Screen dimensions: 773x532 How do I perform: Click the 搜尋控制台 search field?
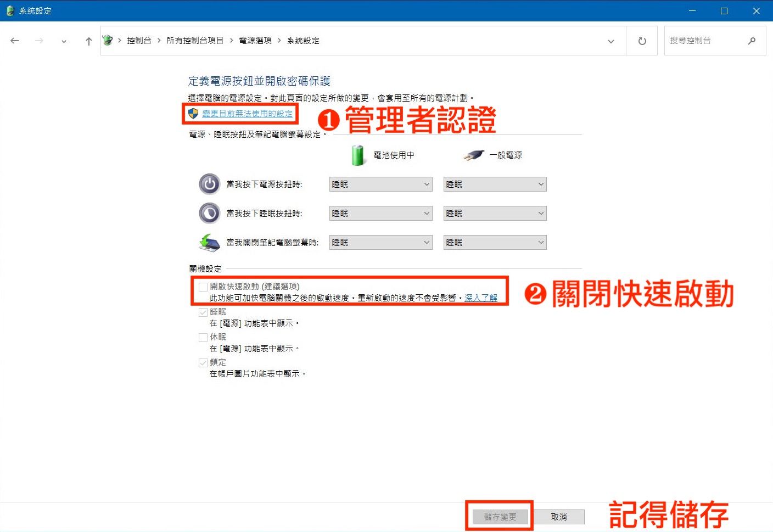point(704,41)
